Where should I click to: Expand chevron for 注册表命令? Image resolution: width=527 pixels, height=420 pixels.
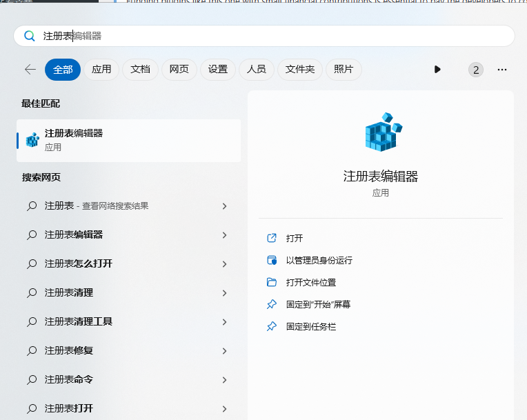coord(224,380)
